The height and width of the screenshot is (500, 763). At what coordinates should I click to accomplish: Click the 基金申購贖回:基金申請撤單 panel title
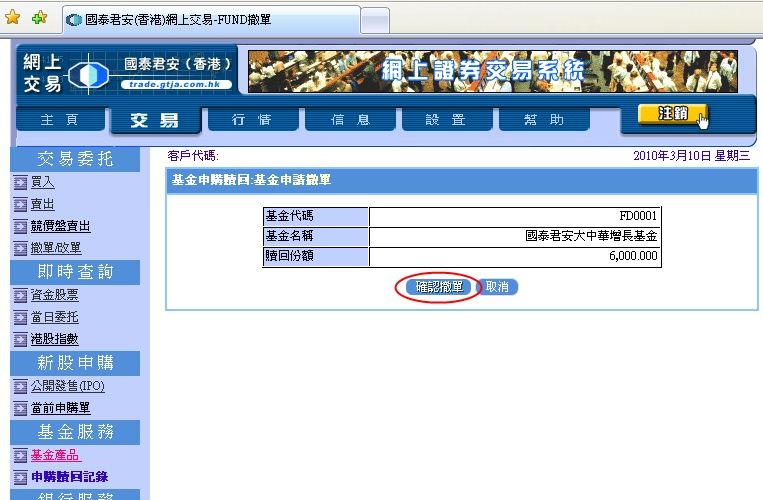251,180
